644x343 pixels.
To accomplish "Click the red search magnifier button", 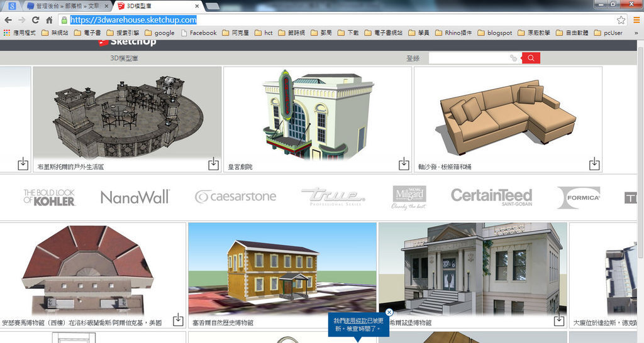I will 531,58.
